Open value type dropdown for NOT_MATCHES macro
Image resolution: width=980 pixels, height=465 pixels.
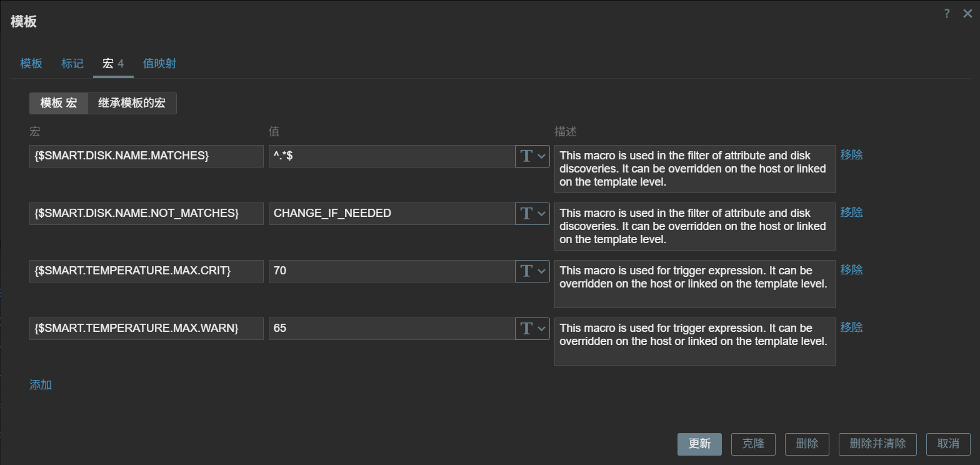tap(532, 214)
